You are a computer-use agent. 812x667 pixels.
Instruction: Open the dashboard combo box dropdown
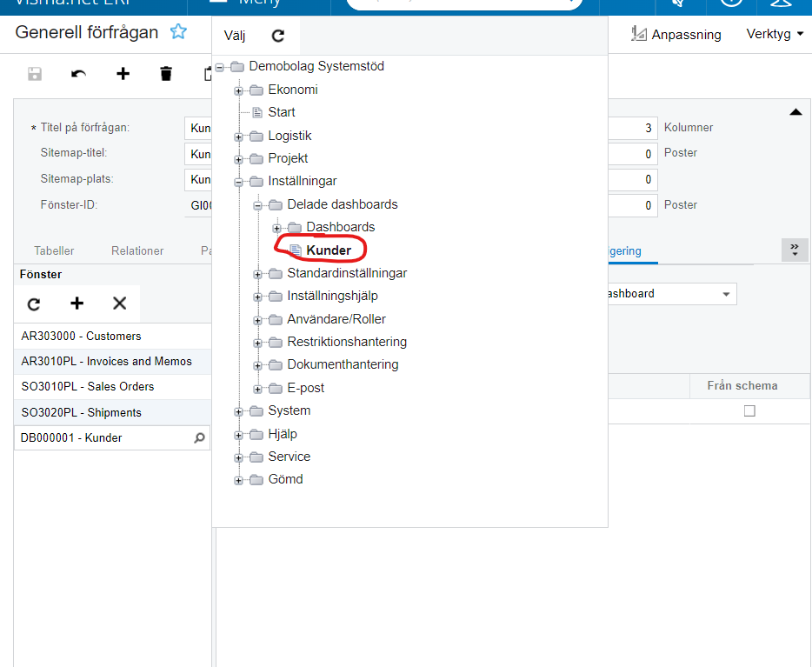click(726, 294)
